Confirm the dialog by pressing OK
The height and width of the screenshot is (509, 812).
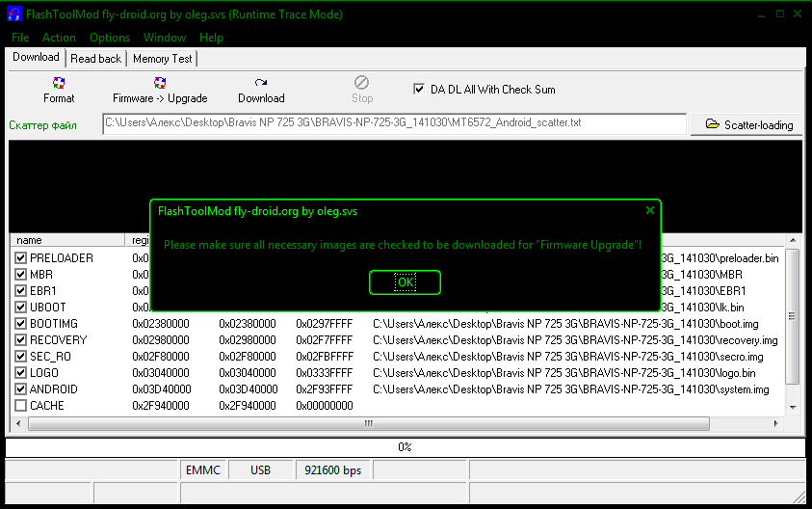point(405,282)
